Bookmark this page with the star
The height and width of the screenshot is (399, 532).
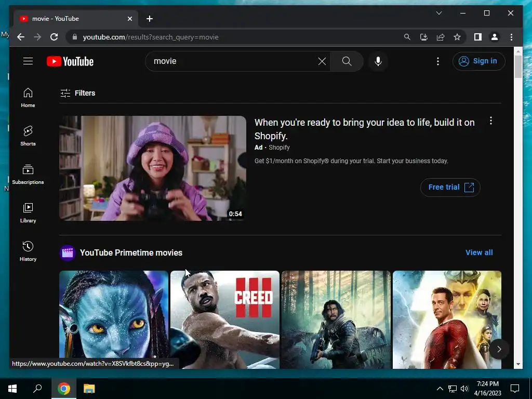click(x=457, y=37)
